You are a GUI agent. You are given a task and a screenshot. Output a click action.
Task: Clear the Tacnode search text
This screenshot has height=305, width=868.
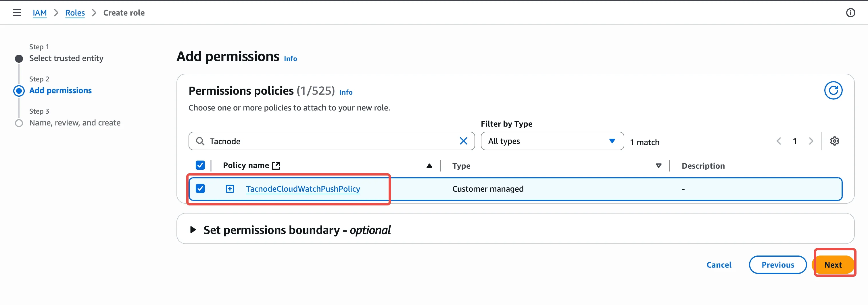click(463, 141)
